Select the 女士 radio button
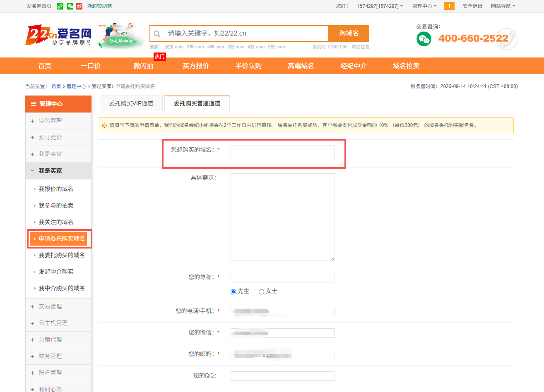The height and width of the screenshot is (392, 544). pyautogui.click(x=261, y=292)
